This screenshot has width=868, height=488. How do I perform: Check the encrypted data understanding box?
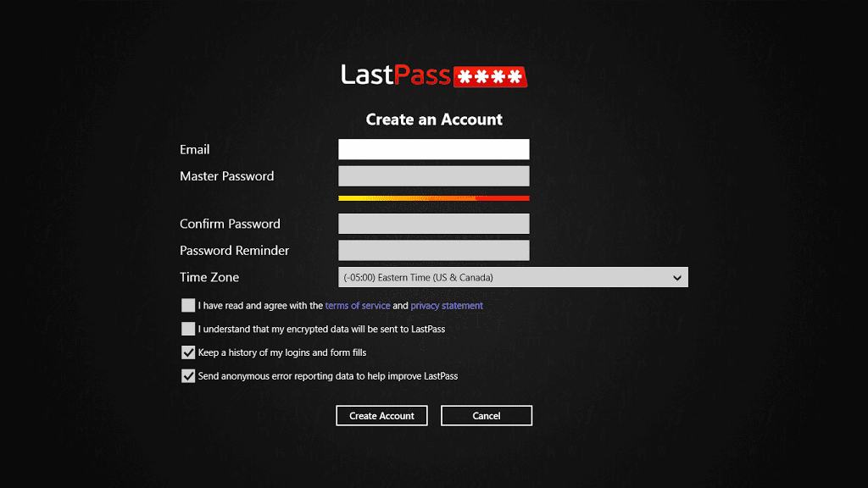tap(188, 329)
